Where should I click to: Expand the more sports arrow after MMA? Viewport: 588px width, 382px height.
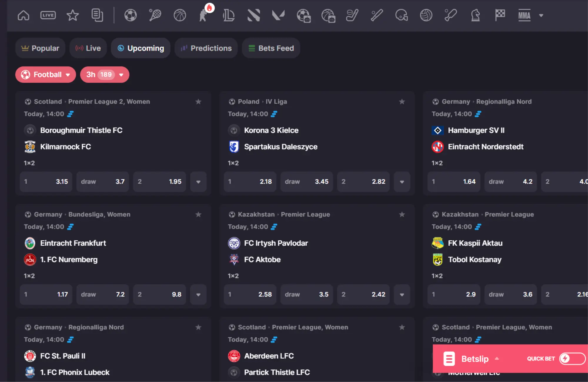click(x=541, y=16)
